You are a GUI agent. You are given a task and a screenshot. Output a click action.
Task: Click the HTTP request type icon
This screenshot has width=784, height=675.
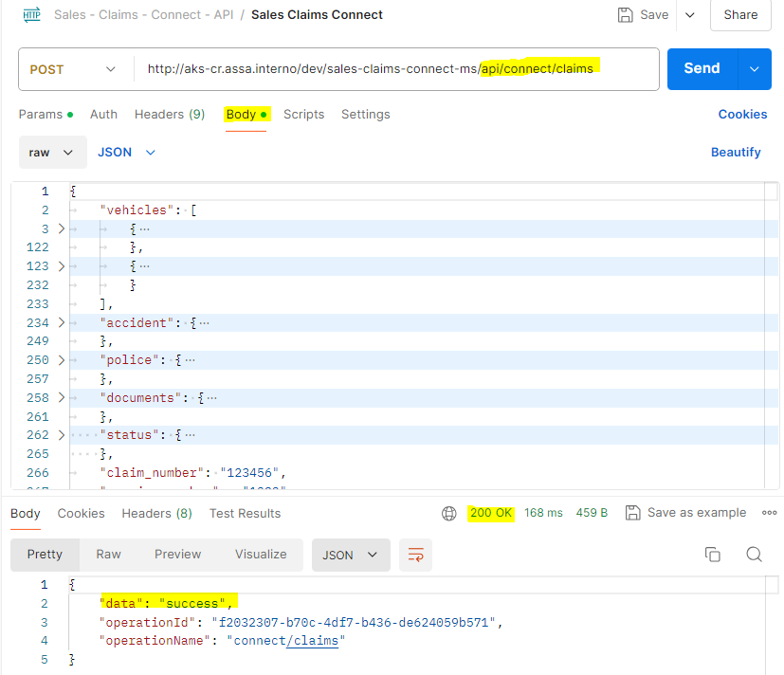point(31,15)
